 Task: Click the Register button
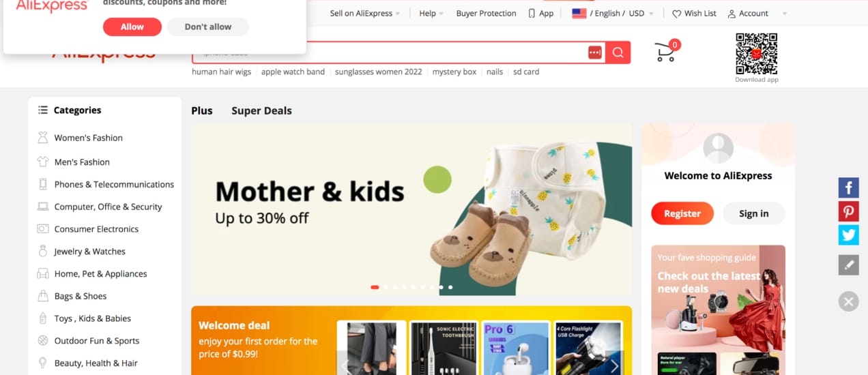point(682,213)
